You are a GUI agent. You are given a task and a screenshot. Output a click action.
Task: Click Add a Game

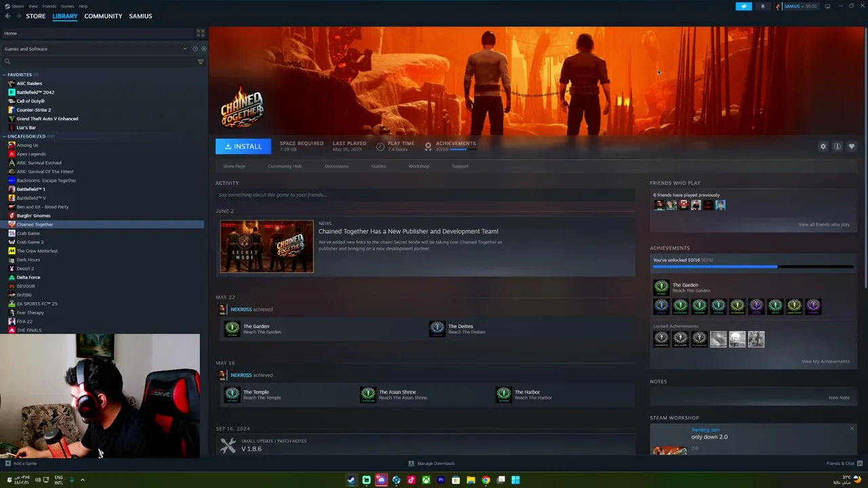(x=21, y=464)
